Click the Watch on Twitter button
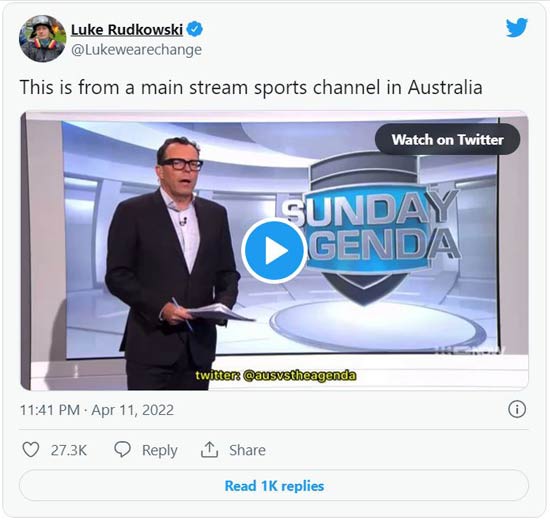This screenshot has height=520, width=550. (447, 139)
